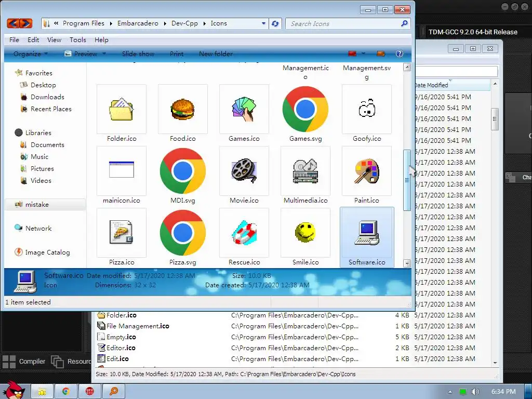The height and width of the screenshot is (399, 532).
Task: Expand the Organize dropdown
Action: pos(30,54)
